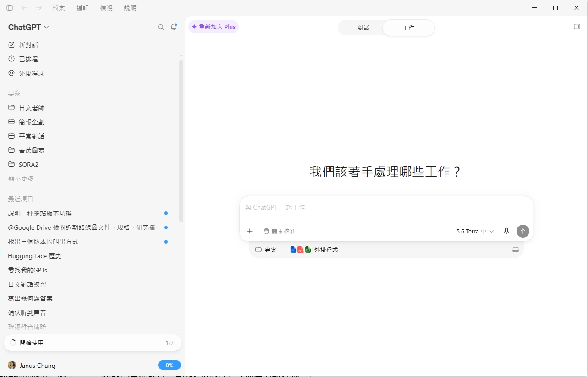This screenshot has height=377, width=588.
Task: Open the right side panel icon
Action: tap(577, 27)
